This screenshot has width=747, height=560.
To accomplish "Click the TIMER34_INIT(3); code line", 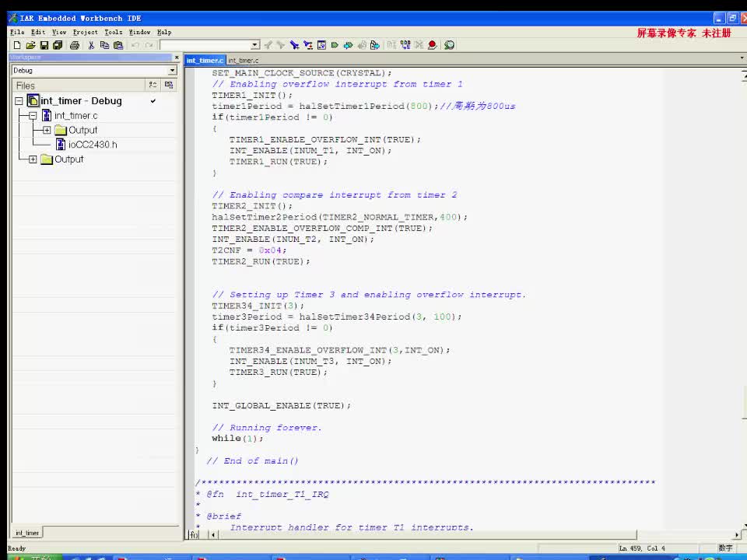I will tap(258, 306).
